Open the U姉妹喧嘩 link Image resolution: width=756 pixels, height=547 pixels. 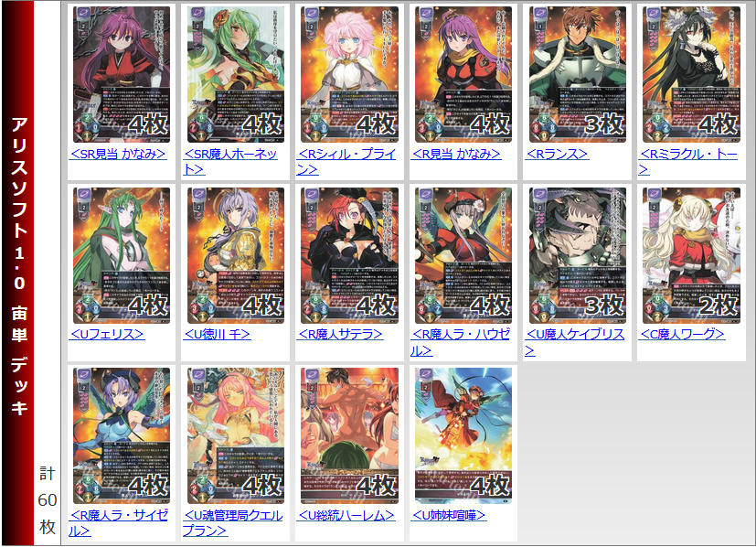[449, 515]
